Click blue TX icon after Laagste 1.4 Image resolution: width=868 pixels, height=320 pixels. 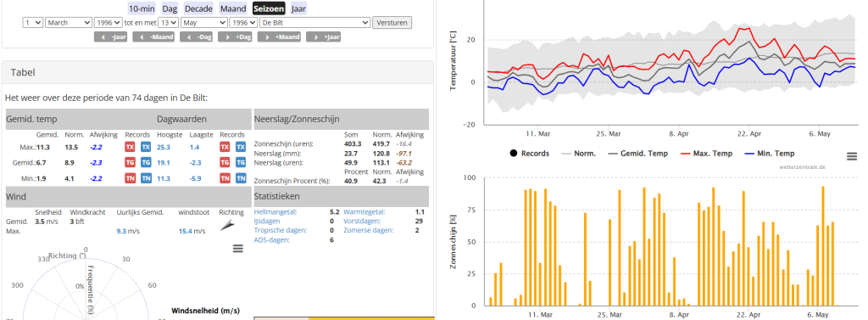(241, 147)
